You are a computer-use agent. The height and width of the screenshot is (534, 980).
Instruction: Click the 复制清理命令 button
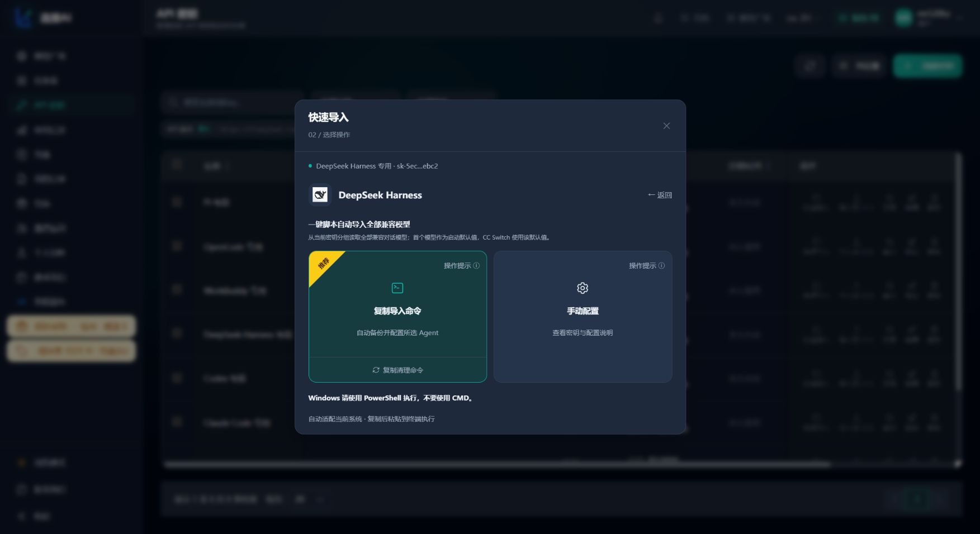pos(397,370)
